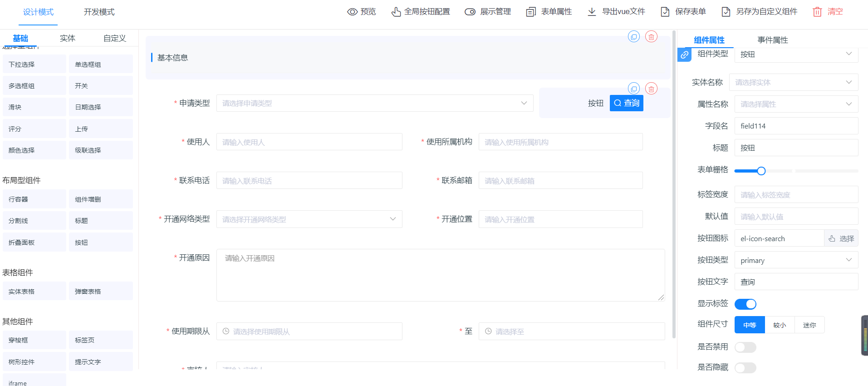The width and height of the screenshot is (868, 386).
Task: Select 中等 component size
Action: coord(750,325)
